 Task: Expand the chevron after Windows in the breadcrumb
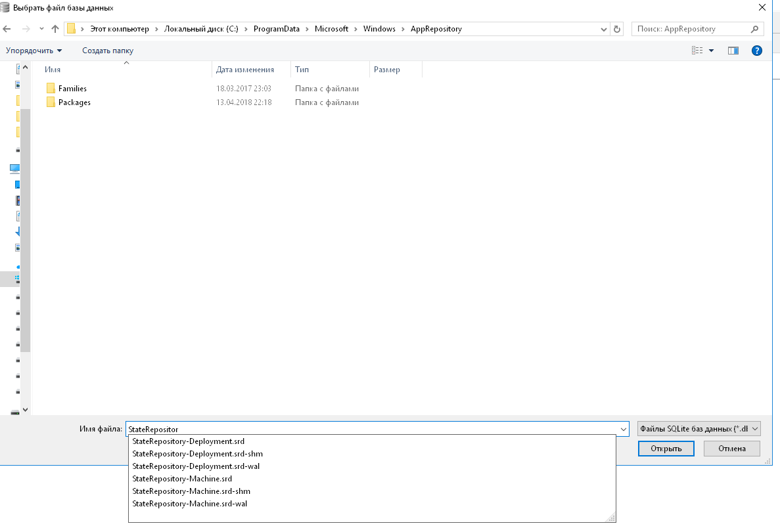403,29
